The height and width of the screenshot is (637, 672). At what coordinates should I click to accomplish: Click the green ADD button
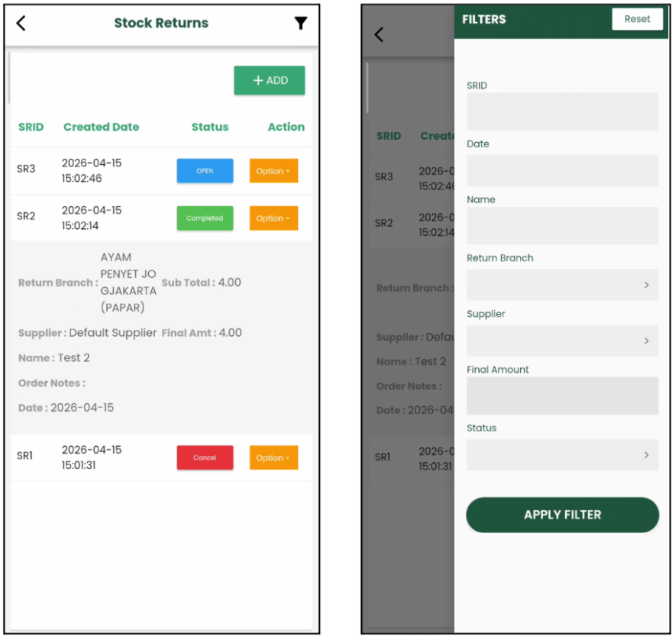click(269, 80)
